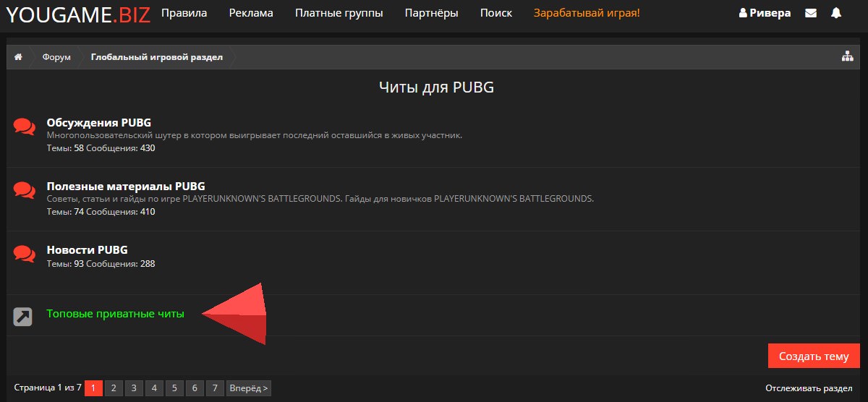Click the Многопользовательский шутер description text
The width and height of the screenshot is (868, 402).
point(255,135)
